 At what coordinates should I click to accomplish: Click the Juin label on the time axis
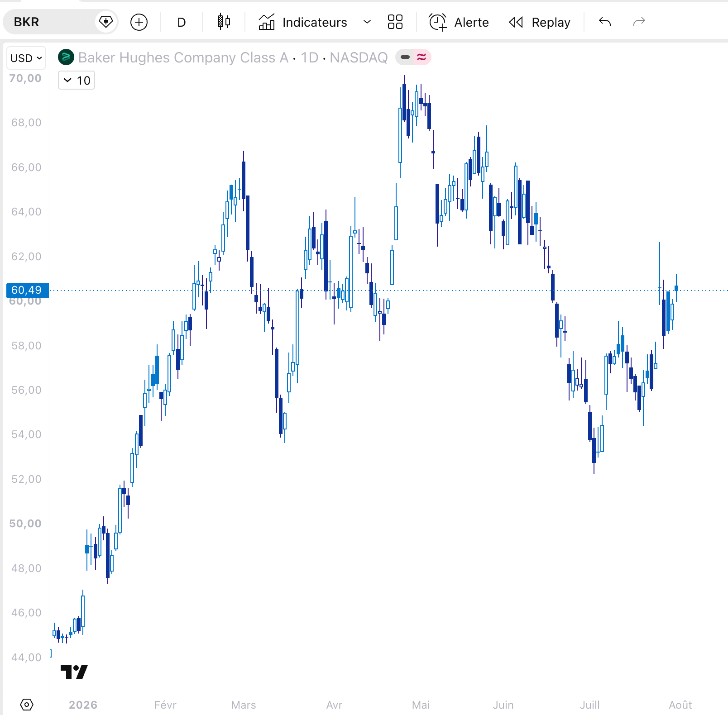503,705
